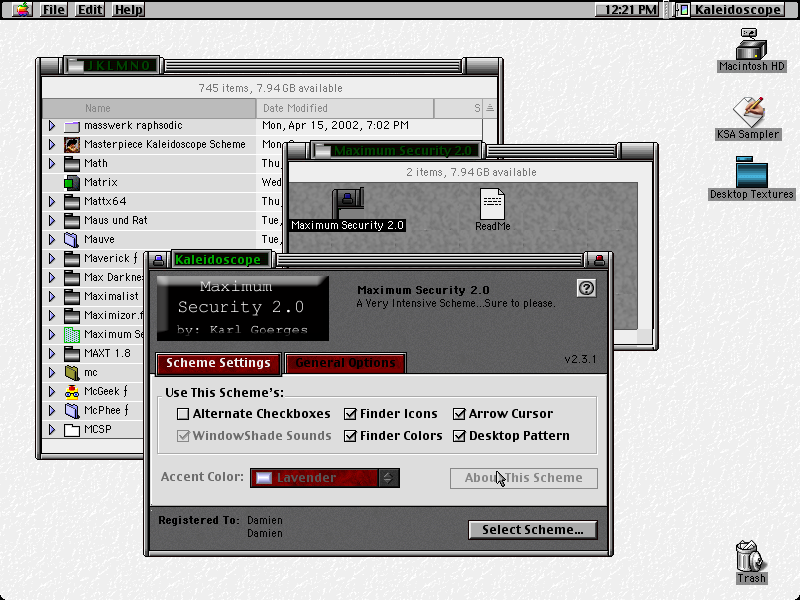Click the JKLMNO window title bar
This screenshot has height=600, width=800.
(270, 65)
